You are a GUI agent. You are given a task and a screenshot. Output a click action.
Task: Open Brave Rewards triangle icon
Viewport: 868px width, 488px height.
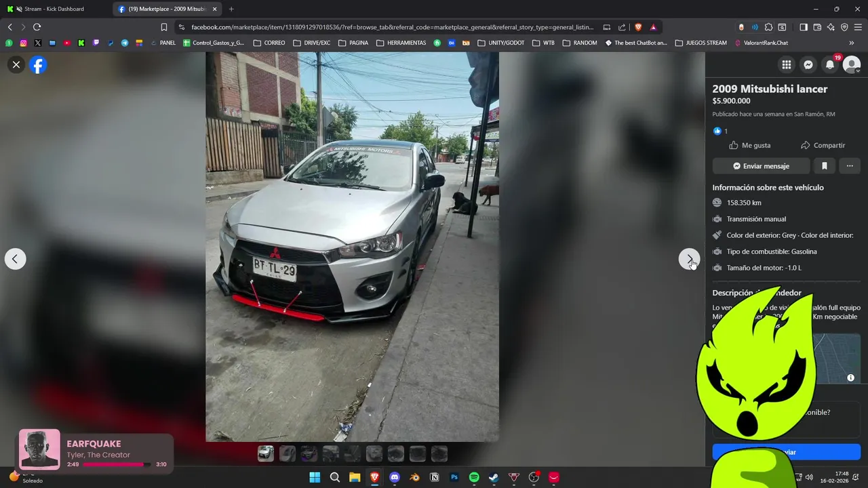coord(653,27)
